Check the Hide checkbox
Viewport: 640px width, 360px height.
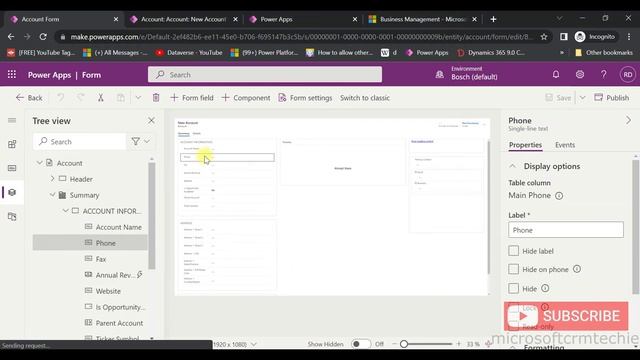coord(513,289)
